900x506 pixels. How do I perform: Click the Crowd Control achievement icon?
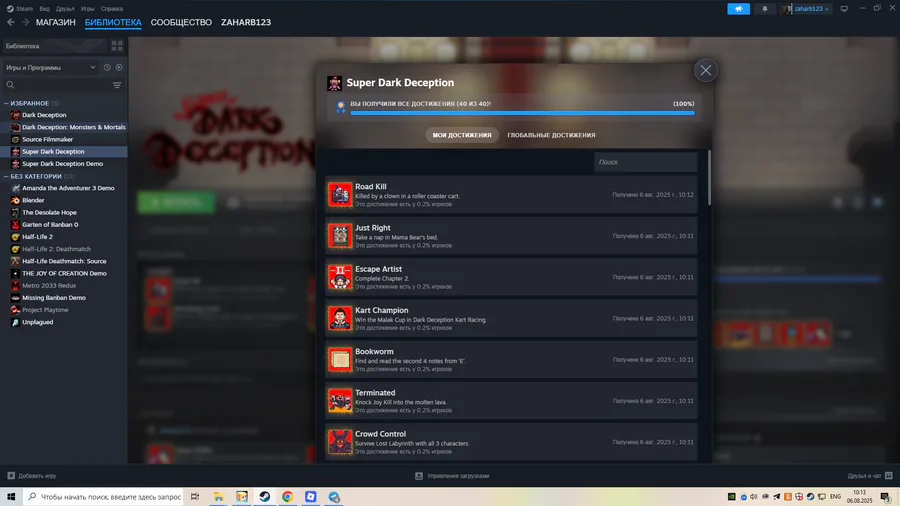pos(340,442)
